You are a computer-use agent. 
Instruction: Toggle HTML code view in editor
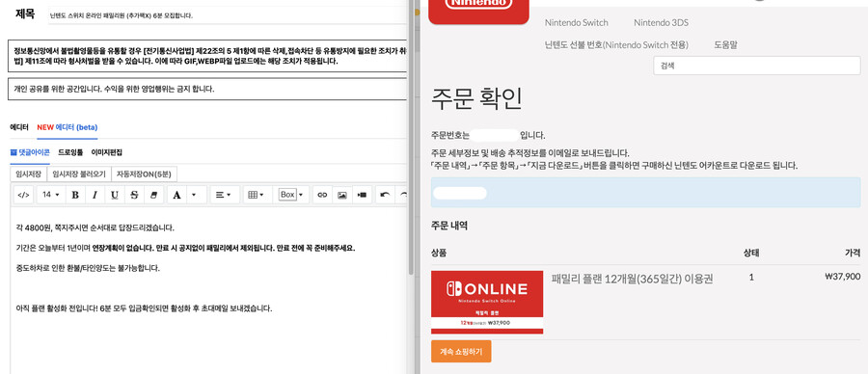(x=24, y=195)
